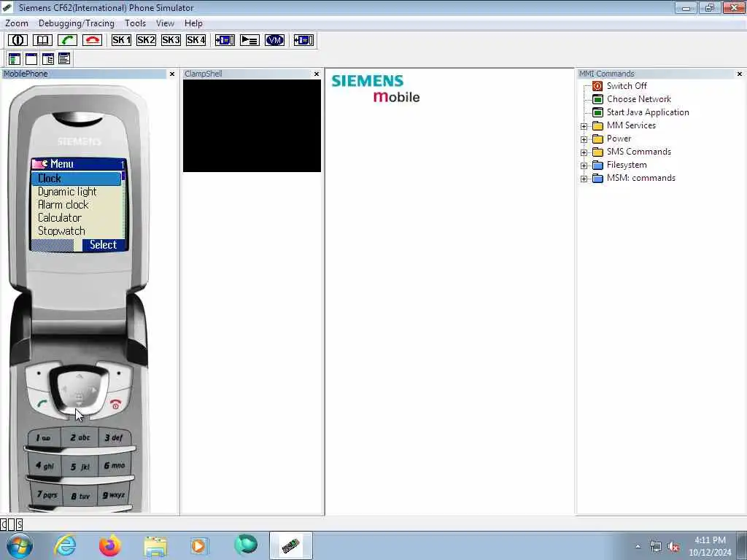747x560 pixels.
Task: Open the Help menu
Action: click(x=193, y=23)
